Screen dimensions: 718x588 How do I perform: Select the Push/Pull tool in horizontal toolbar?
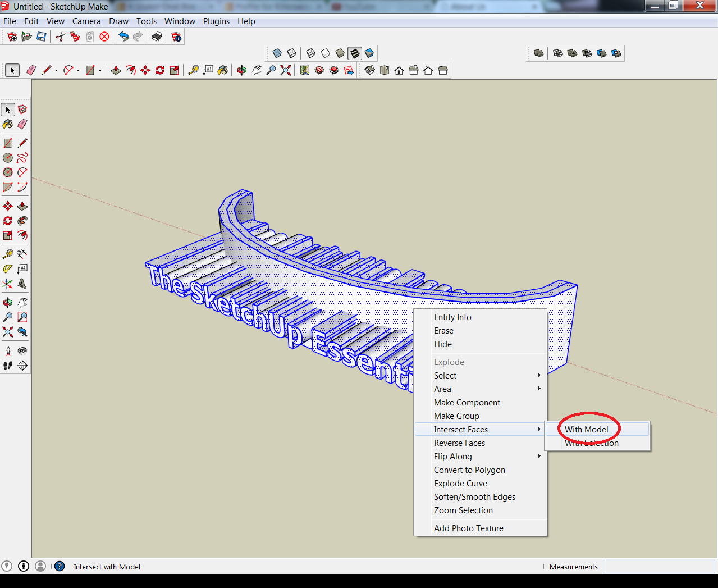click(116, 70)
